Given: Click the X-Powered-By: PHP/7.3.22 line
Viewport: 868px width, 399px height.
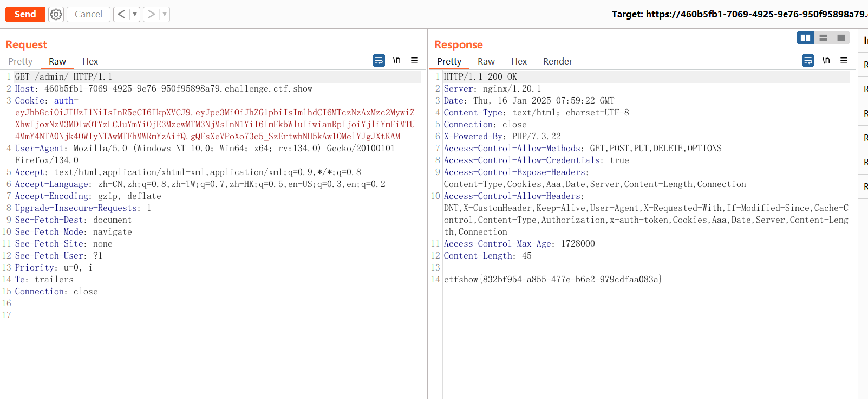Looking at the screenshot, I should point(502,137).
